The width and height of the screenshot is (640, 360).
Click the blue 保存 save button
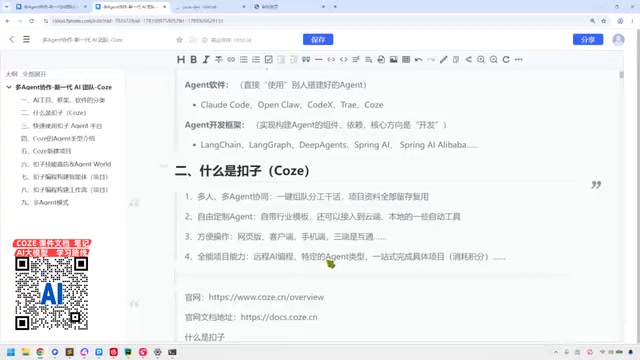(318, 40)
